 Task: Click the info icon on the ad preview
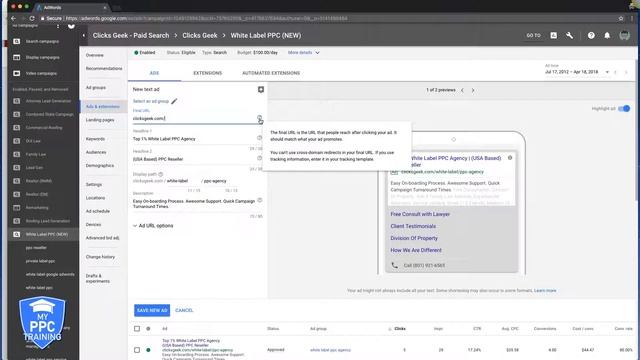pyautogui.click(x=510, y=158)
